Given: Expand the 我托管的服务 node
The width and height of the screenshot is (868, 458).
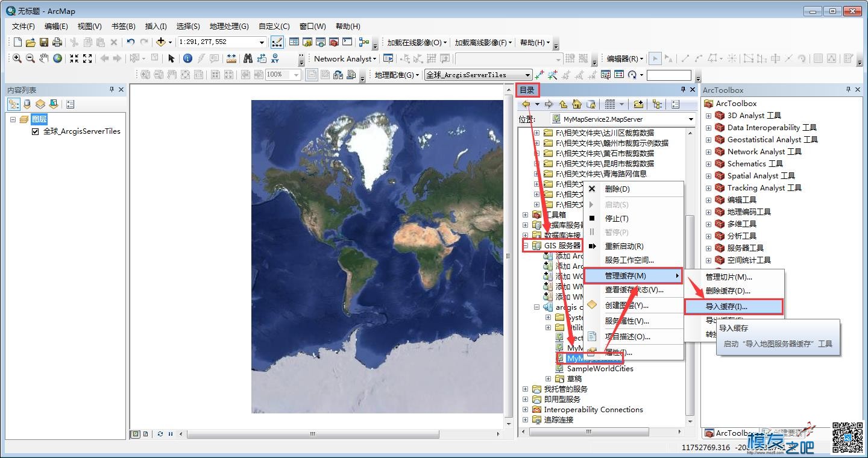Looking at the screenshot, I should (x=526, y=389).
